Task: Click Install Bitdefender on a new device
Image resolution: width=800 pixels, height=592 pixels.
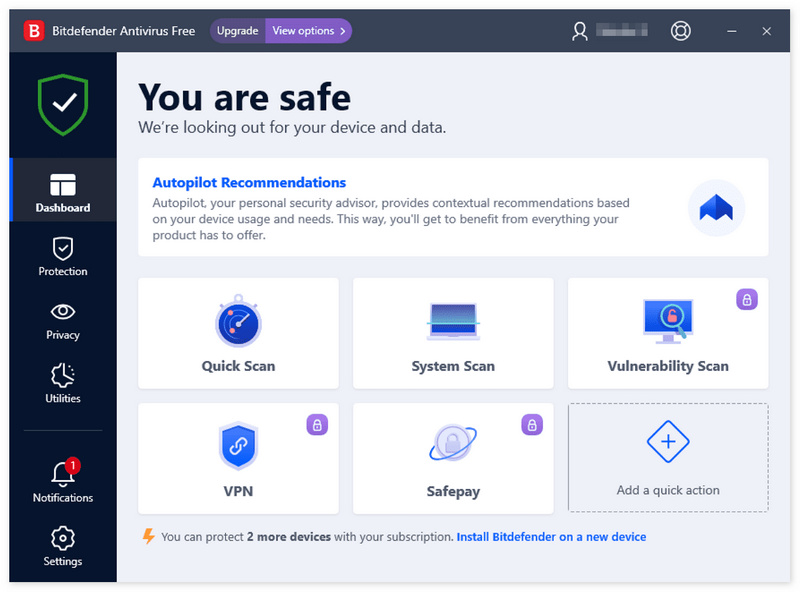Action: 551,537
